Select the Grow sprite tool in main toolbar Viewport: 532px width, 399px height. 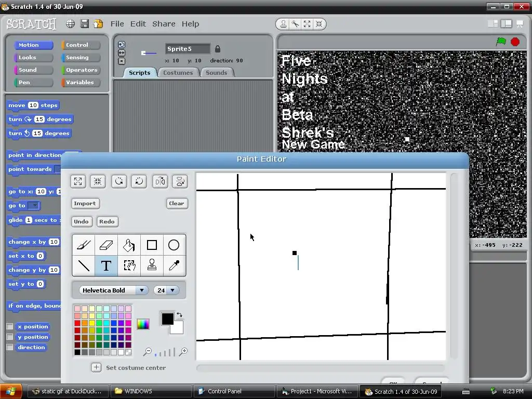point(307,24)
